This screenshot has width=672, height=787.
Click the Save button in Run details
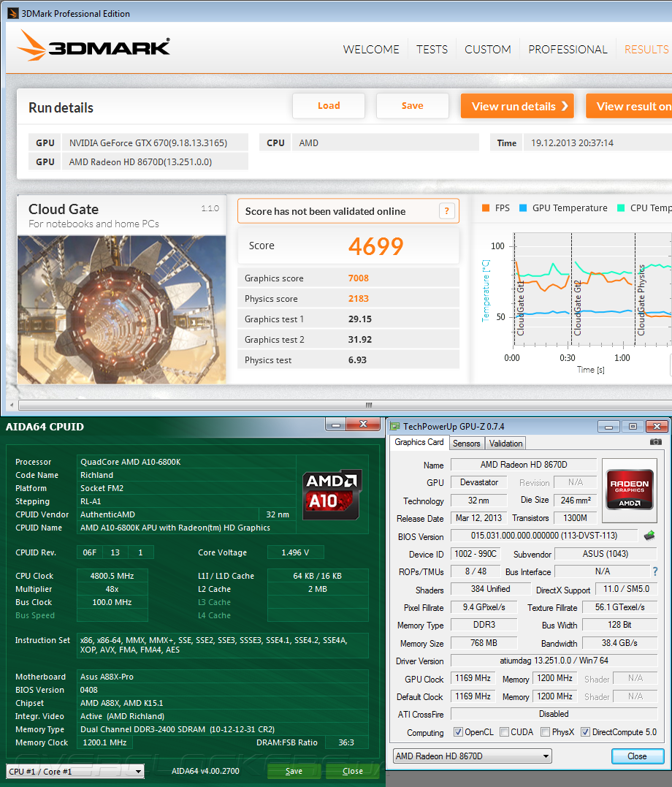(412, 105)
